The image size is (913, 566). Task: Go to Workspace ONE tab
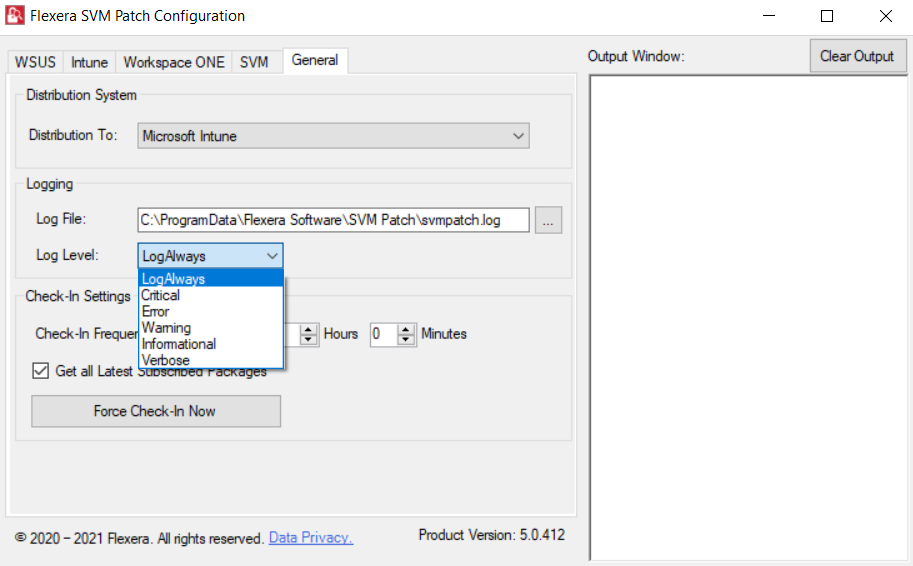point(173,62)
